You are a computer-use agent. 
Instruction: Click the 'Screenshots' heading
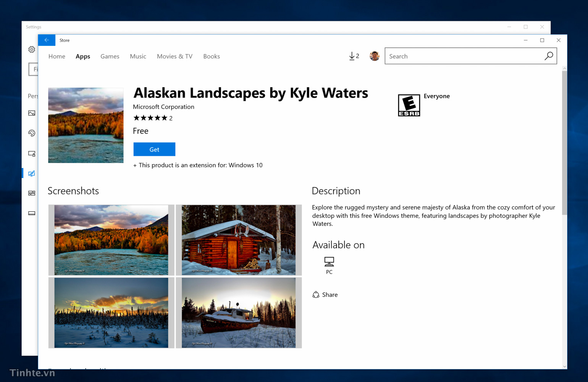click(73, 191)
